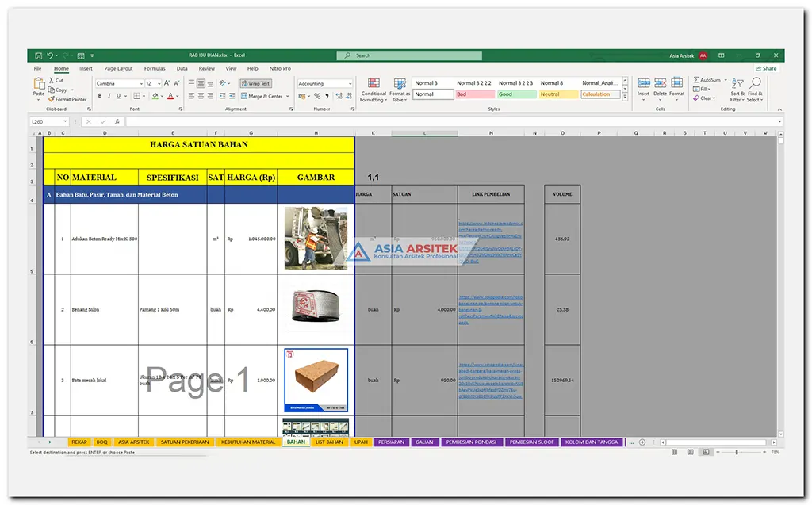
Task: Open the Fill dropdown in Editing
Action: point(703,89)
